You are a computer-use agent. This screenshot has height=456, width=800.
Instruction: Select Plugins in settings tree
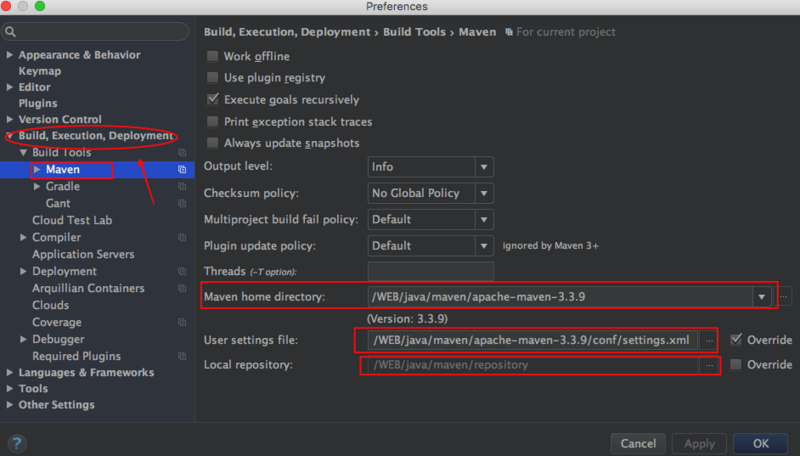pyautogui.click(x=38, y=103)
